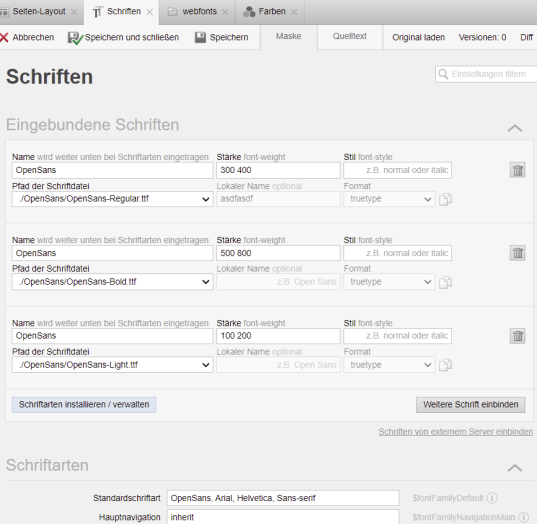This screenshot has height=524, width=537.
Task: Click the Stil field of the 100 200 entry
Action: pos(397,336)
